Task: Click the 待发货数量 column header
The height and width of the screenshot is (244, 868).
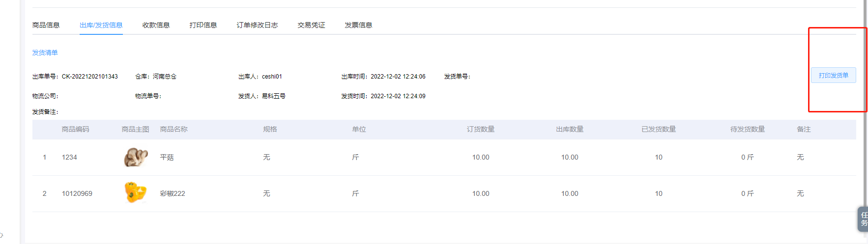Action: [x=748, y=129]
